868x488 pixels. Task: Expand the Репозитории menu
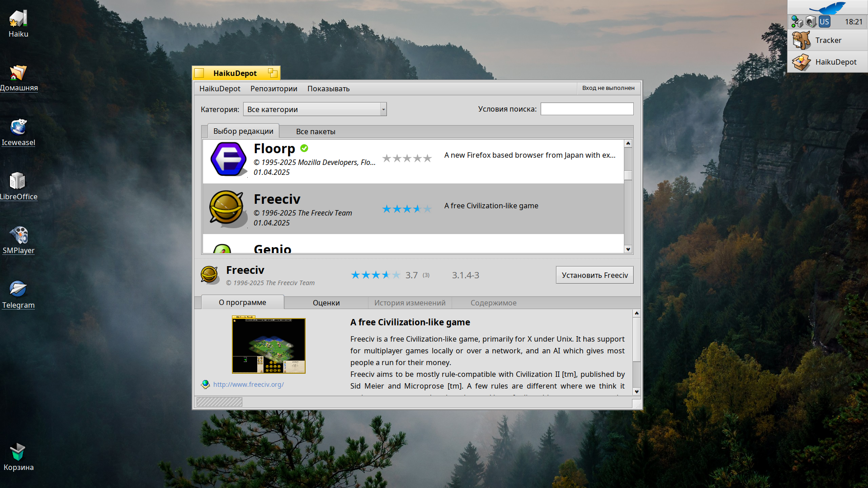pyautogui.click(x=274, y=89)
